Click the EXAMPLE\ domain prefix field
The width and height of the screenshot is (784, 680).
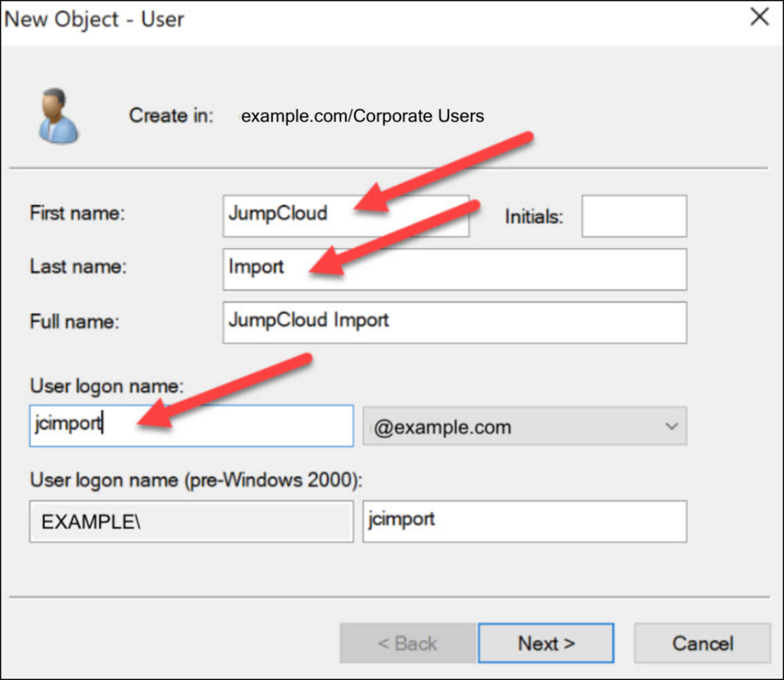[190, 521]
